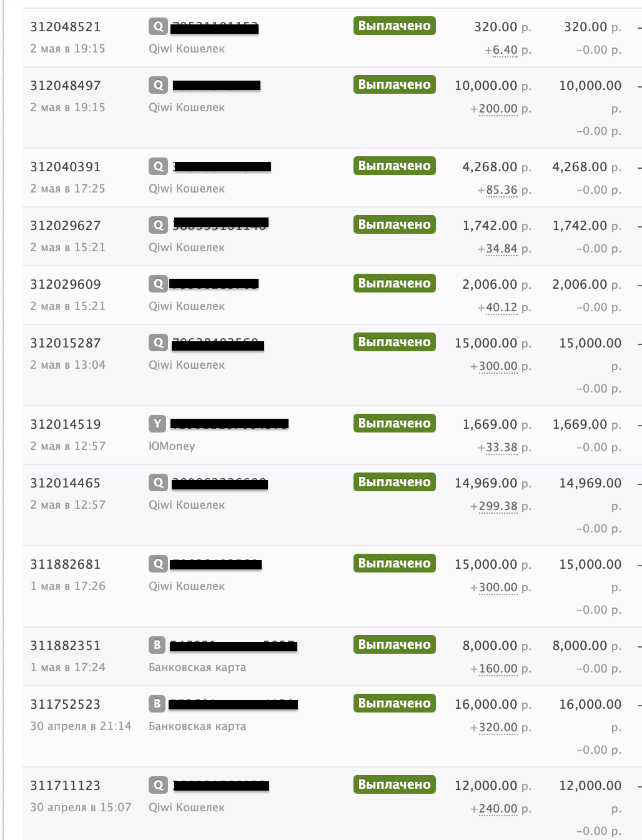Screen dimensions: 642x840
Task: Click Банковская карта label under 311882351
Action: coord(197,667)
